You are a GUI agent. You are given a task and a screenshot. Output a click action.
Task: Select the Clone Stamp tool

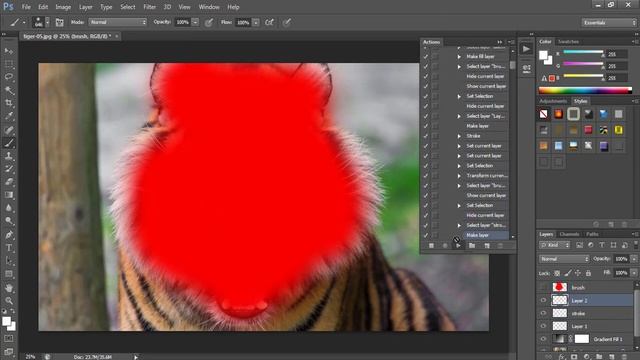point(9,156)
